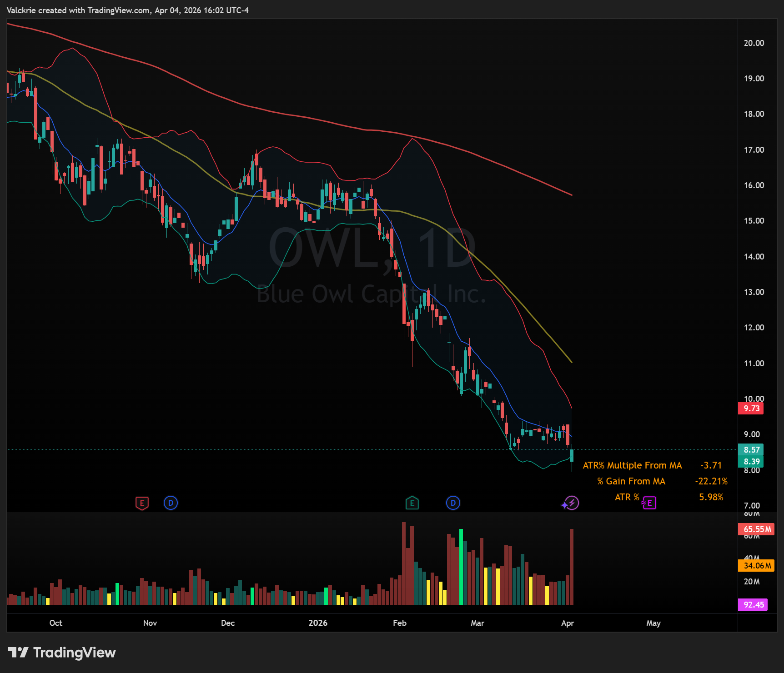
Task: Click the Dec label on time axis
Action: tap(228, 623)
